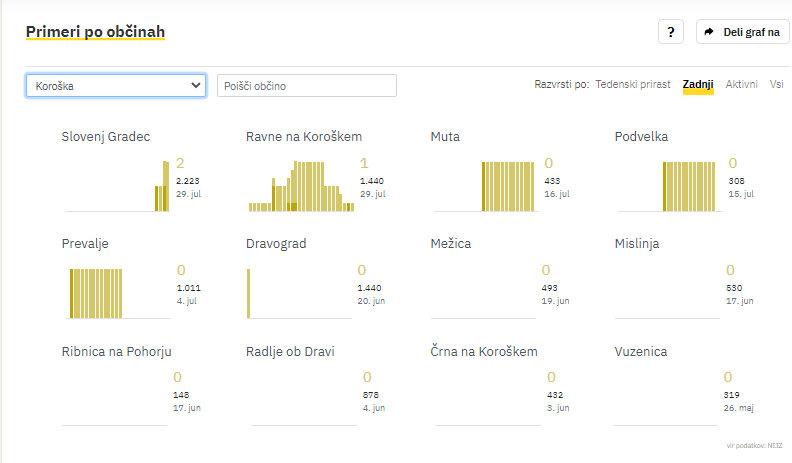Choose the 'Vsi' sort option
Viewport: 792px width, 463px height.
pyautogui.click(x=776, y=85)
